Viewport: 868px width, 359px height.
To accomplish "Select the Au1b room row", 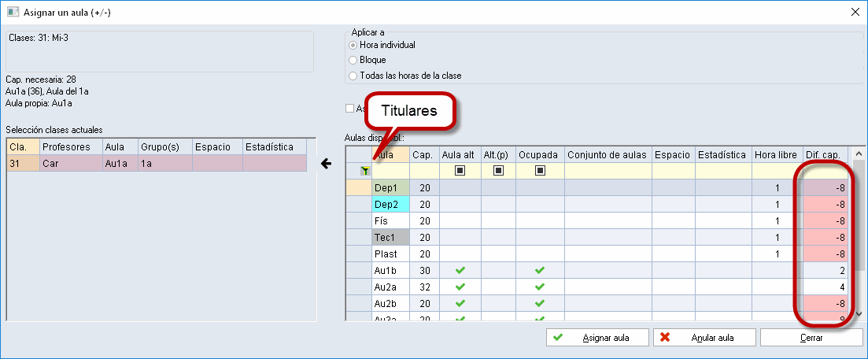I will coord(597,270).
